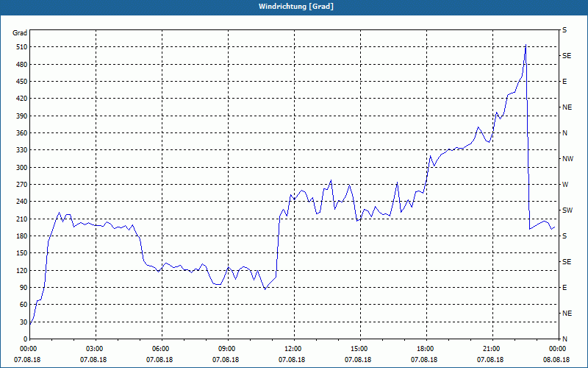The width and height of the screenshot is (588, 368).
Task: Click the 450 left axis label
Action: pos(22,82)
